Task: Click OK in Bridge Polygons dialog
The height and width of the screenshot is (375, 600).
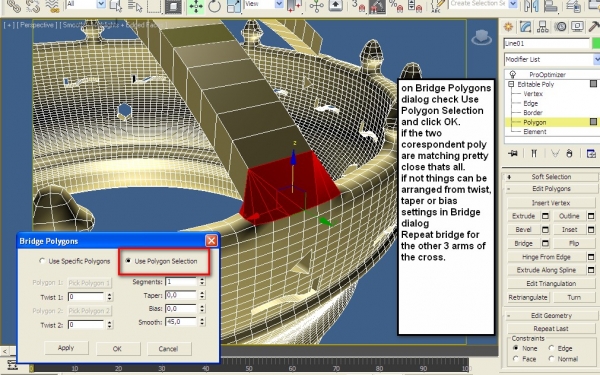Action: coord(117,349)
